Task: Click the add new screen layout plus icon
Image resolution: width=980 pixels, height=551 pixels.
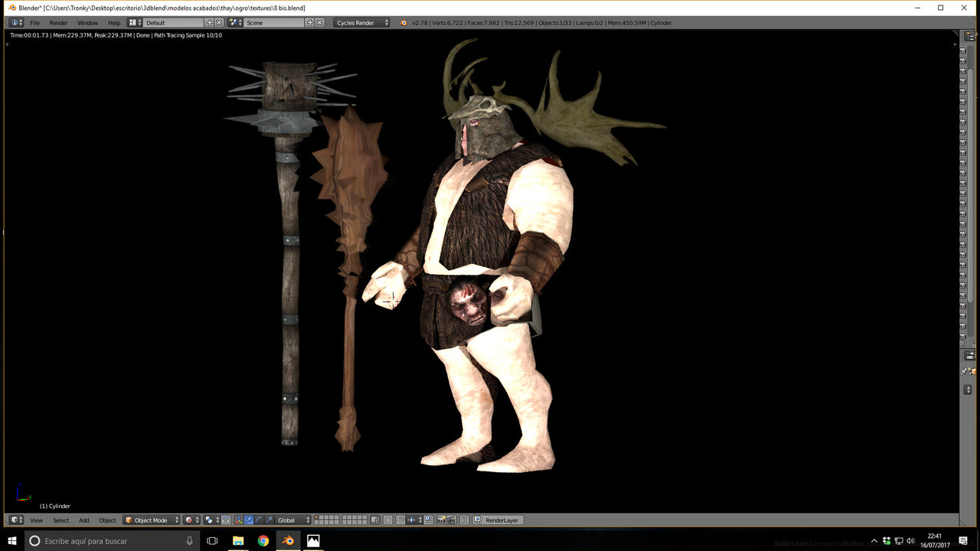Action: pos(209,23)
